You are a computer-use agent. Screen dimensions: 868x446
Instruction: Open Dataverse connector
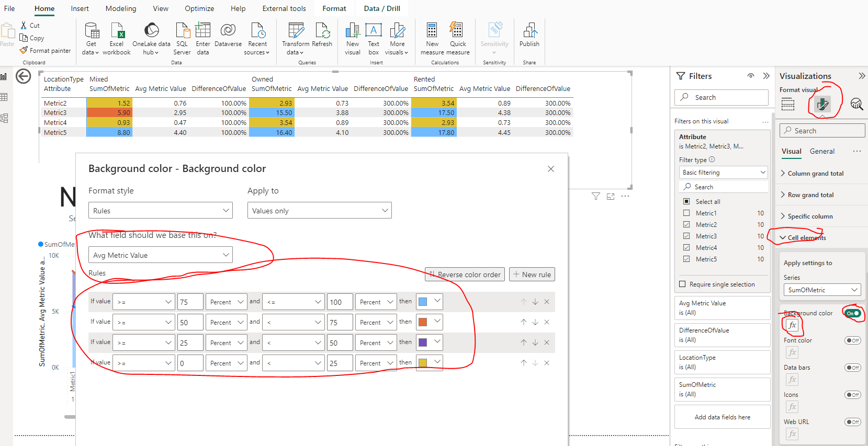228,35
